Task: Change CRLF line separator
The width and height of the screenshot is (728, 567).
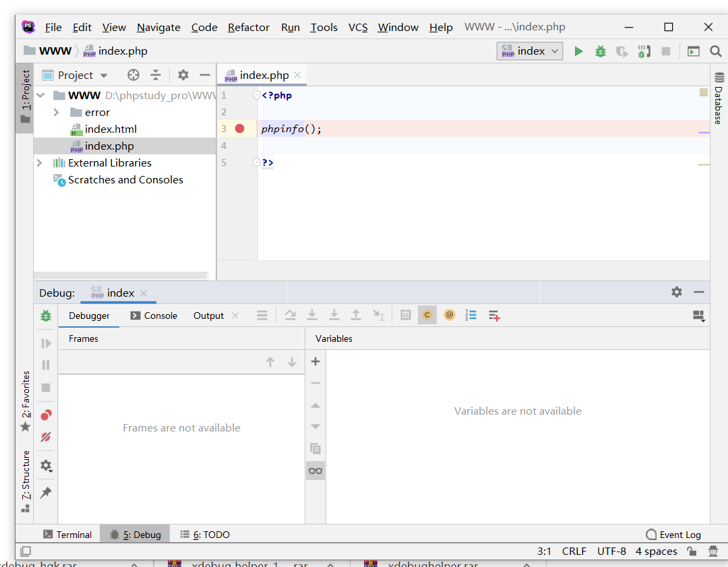Action: point(574,551)
